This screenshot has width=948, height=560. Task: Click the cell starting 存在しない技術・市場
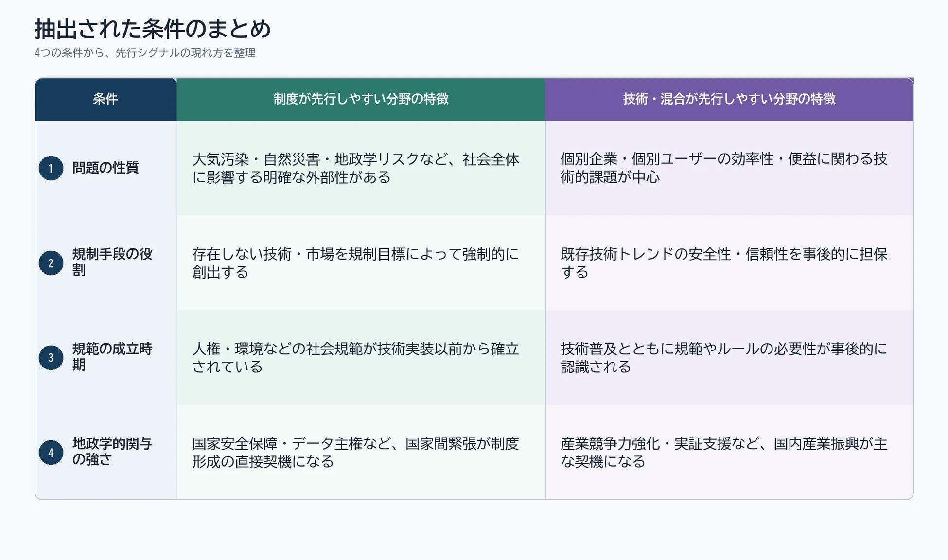point(361,263)
